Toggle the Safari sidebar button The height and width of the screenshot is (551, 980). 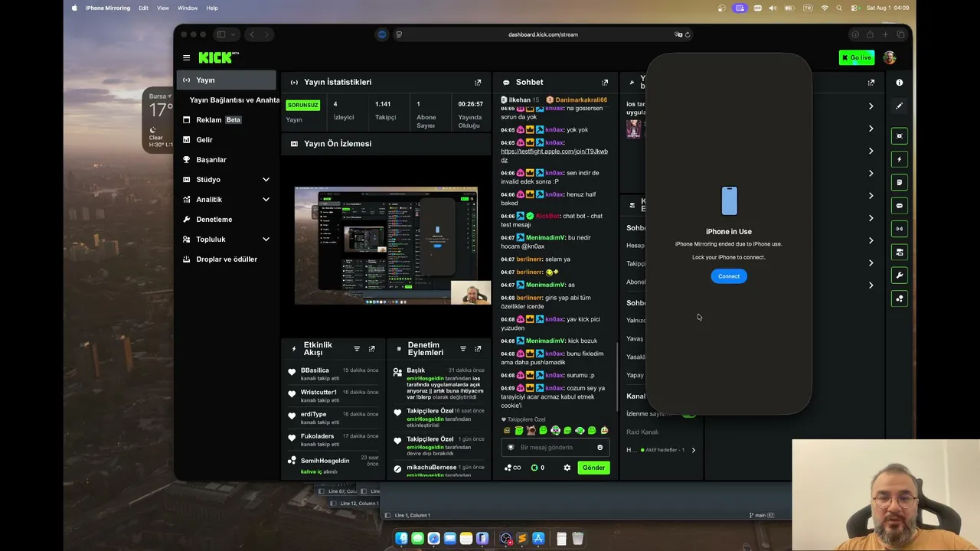tap(220, 34)
